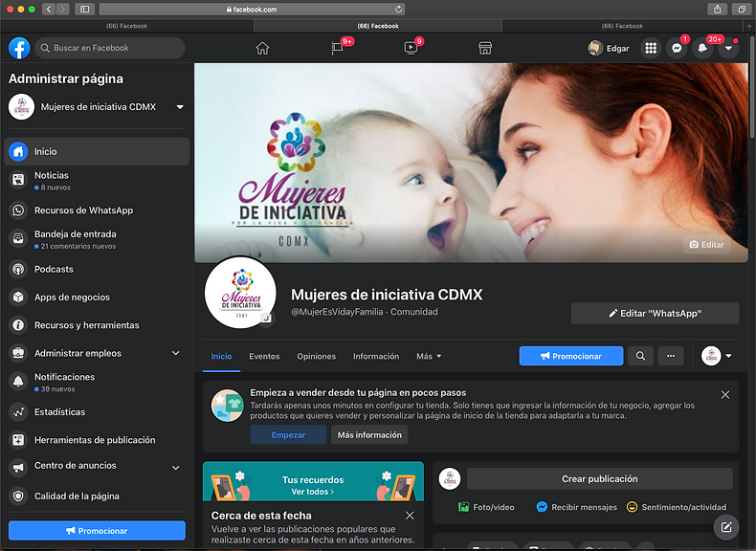Open the three-dots page options button

tap(671, 356)
